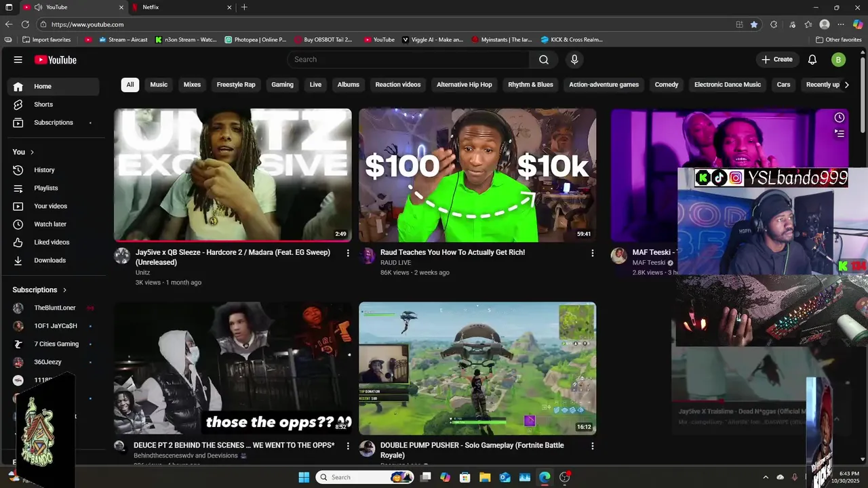This screenshot has width=868, height=488.
Task: Expand the You section
Action: point(23,152)
